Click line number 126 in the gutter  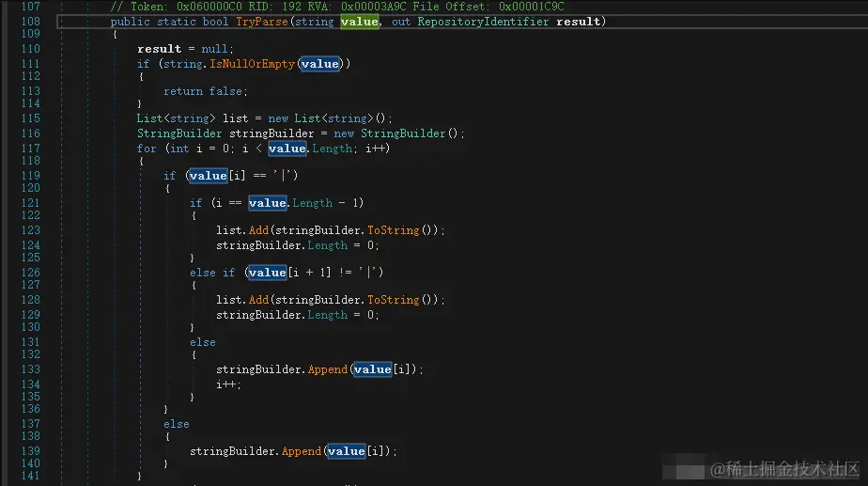coord(30,272)
